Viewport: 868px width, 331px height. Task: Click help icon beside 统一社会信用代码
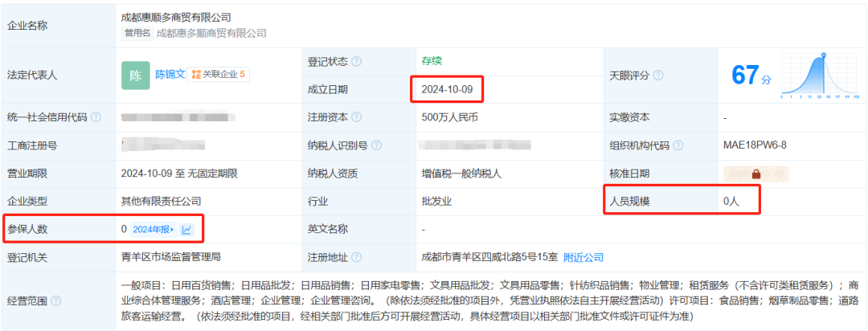(96, 117)
